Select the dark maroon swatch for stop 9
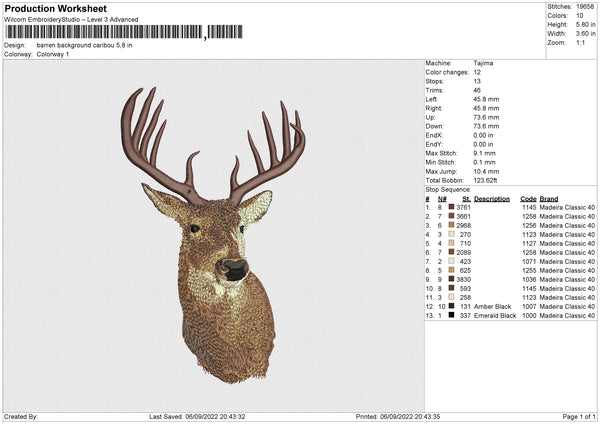Screen dimensions: 600x424 tap(452, 279)
